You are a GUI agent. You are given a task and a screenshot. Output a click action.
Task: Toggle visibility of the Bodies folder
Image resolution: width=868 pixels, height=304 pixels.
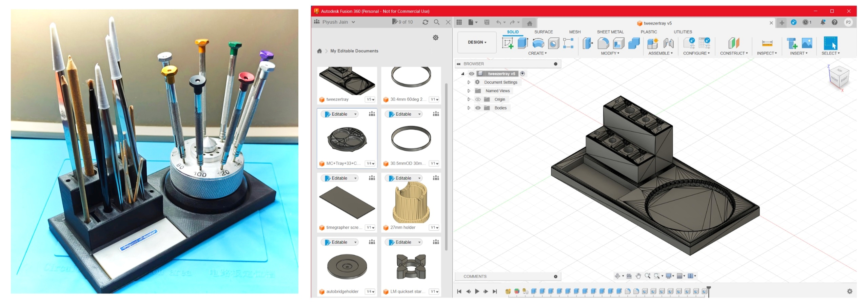[478, 108]
